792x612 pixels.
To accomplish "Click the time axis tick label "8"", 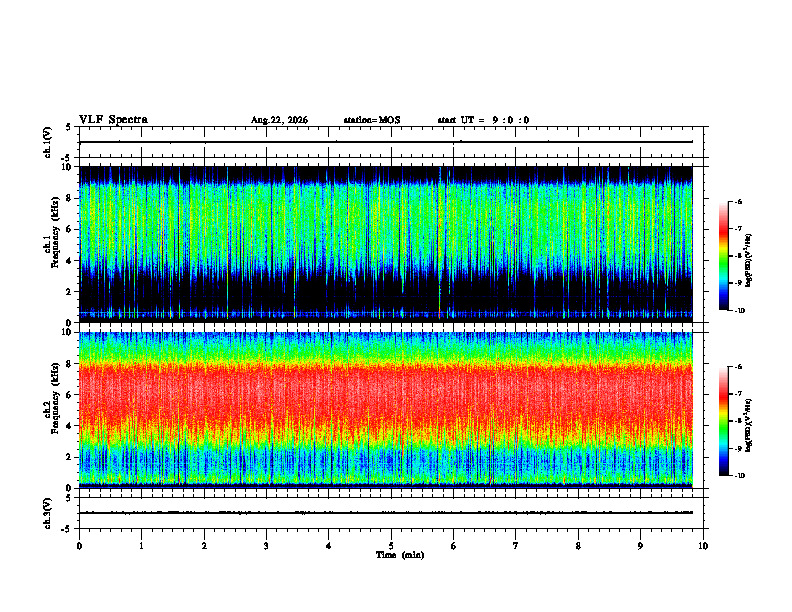I will click(x=578, y=546).
